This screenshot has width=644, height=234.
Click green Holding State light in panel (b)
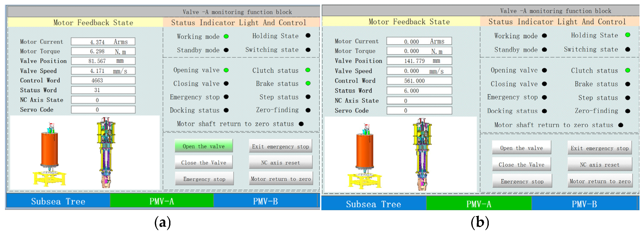coord(627,35)
